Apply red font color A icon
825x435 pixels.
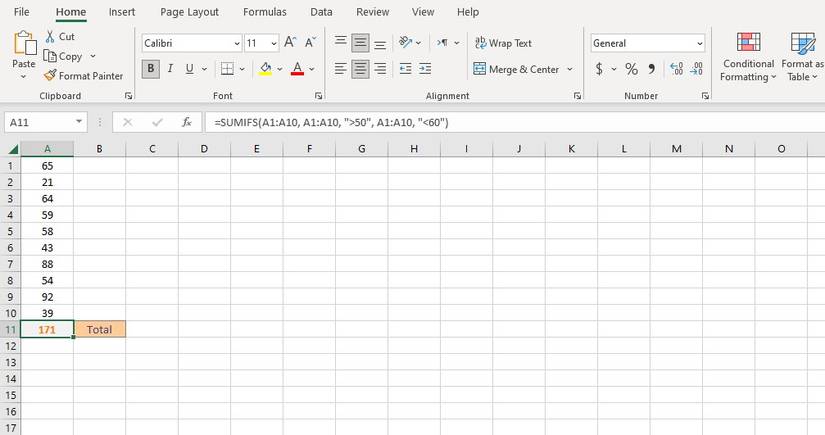pos(297,68)
